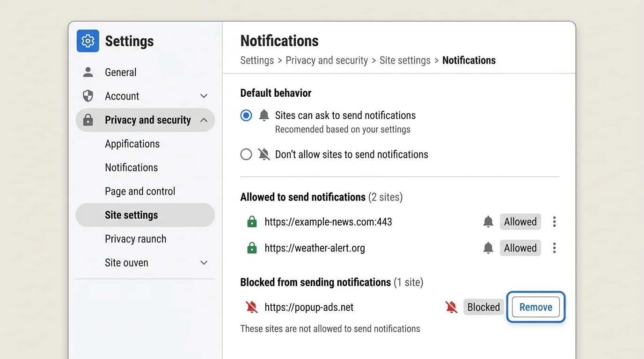Go to Notifications in the sidebar
The height and width of the screenshot is (359, 644).
tap(132, 167)
